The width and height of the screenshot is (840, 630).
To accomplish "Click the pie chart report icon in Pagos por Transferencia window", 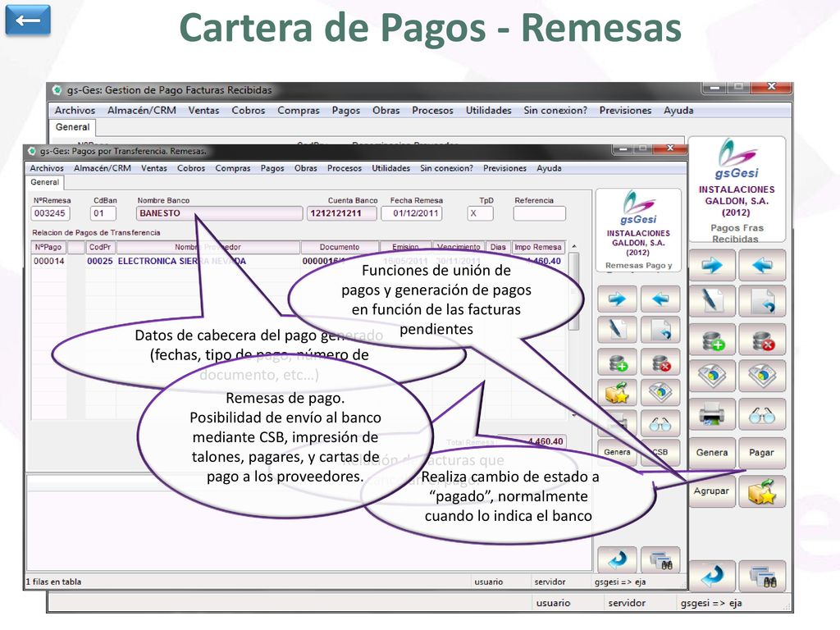I will click(x=660, y=393).
